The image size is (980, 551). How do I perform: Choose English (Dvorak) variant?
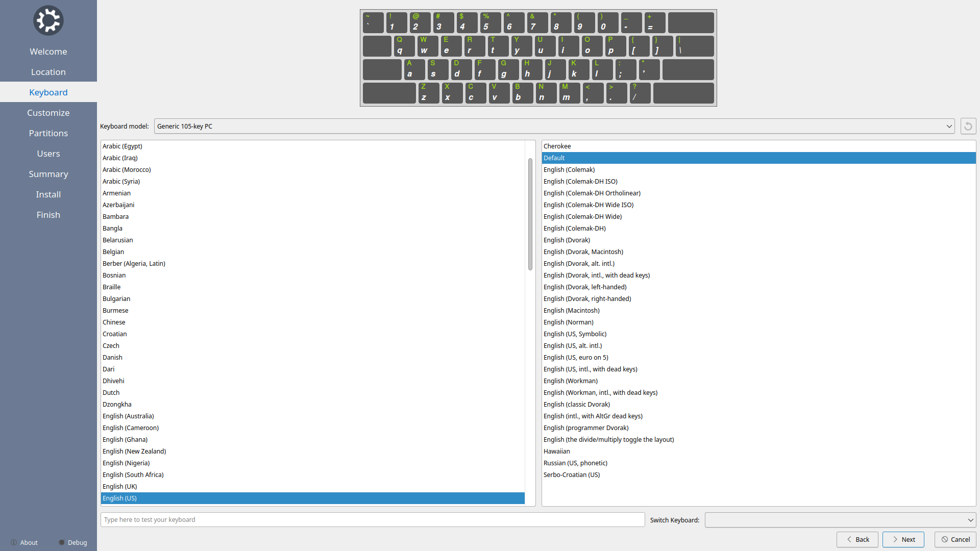567,240
